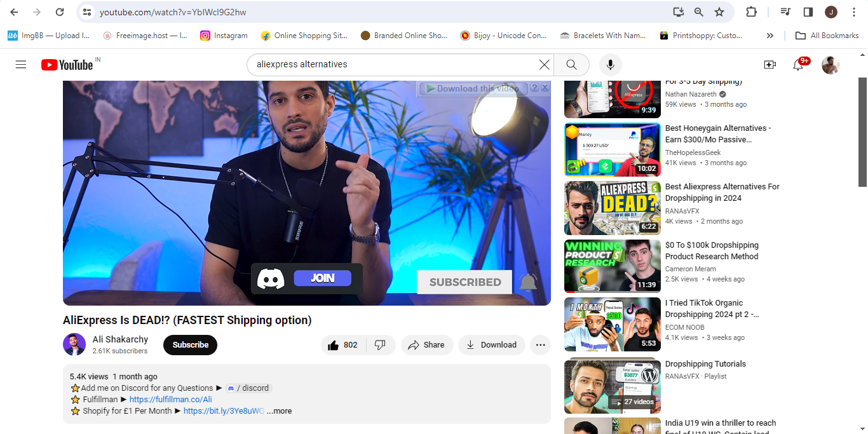
Task: Click the install app icon in address bar
Action: (679, 12)
